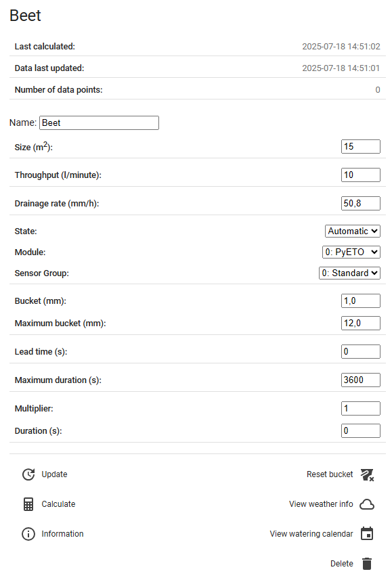Expand the Sensor Group Standard dropdown
Image resolution: width=392 pixels, height=580 pixels.
(349, 273)
